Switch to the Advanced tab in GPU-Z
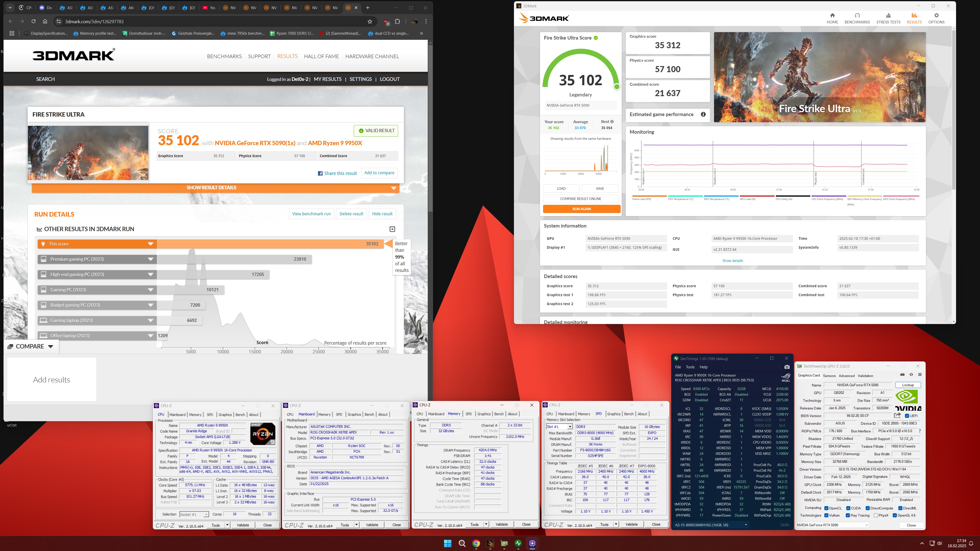 847,376
